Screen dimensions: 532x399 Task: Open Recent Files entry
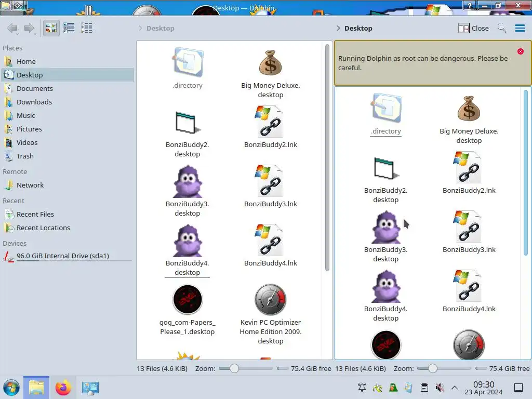[x=68, y=215]
